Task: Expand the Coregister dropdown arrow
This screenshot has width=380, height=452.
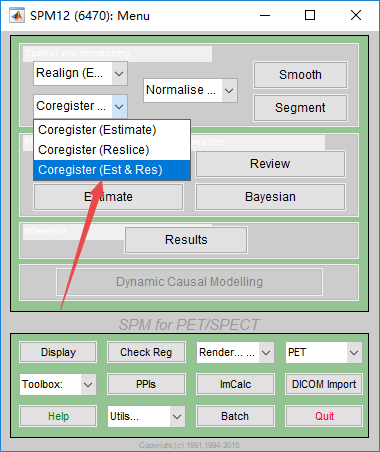Action: 119,106
